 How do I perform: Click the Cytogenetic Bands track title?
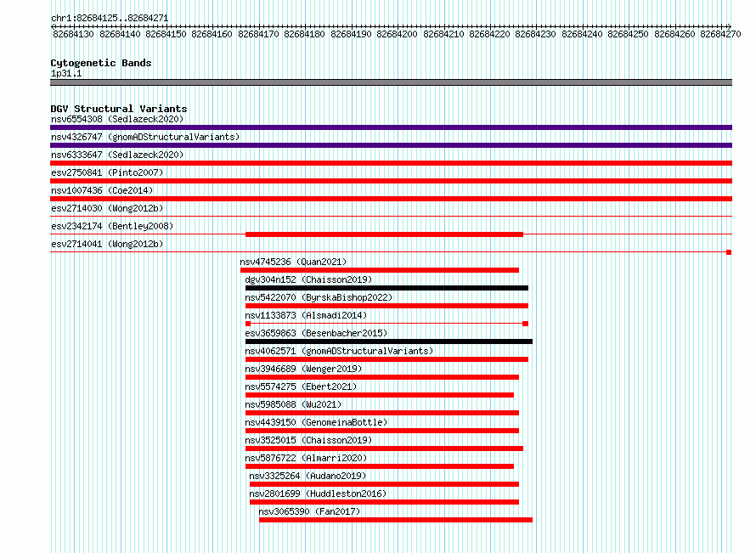[x=101, y=63]
